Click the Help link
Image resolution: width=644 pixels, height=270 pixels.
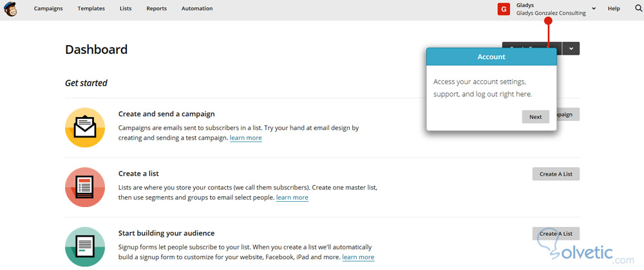[614, 9]
